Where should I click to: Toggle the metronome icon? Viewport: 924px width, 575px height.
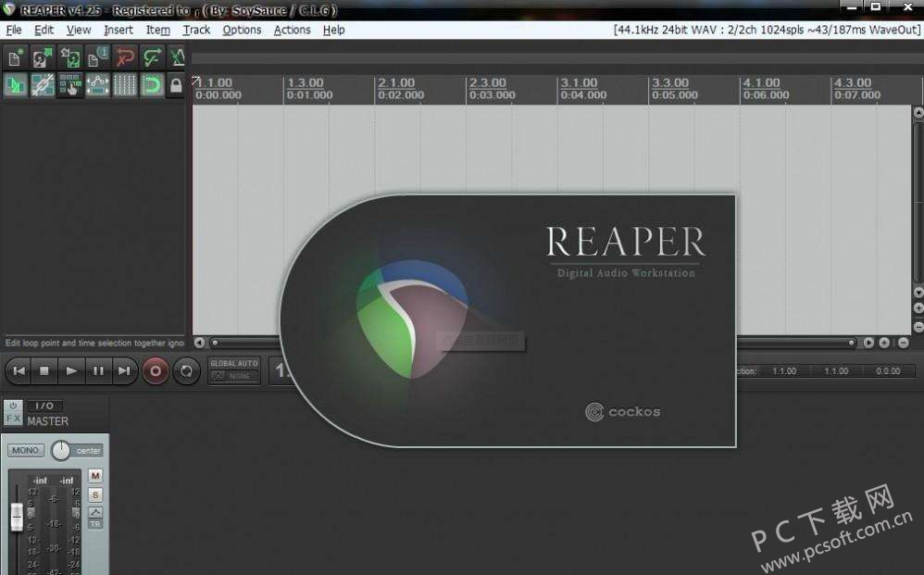177,57
